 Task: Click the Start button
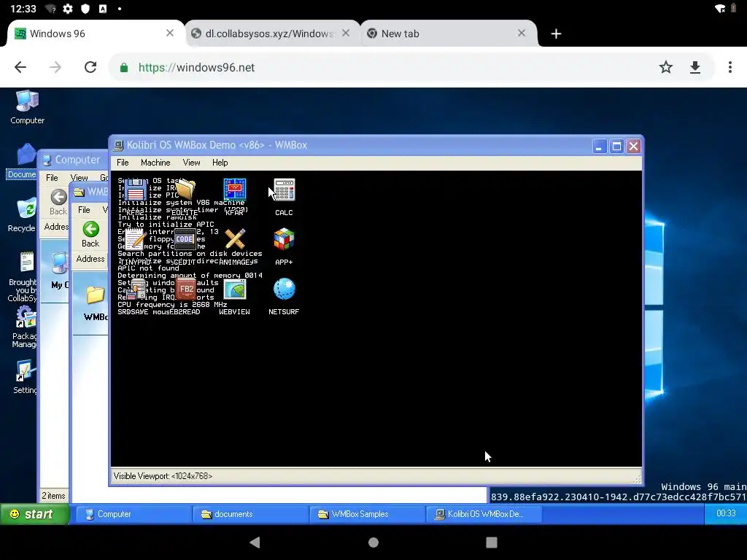coord(34,514)
